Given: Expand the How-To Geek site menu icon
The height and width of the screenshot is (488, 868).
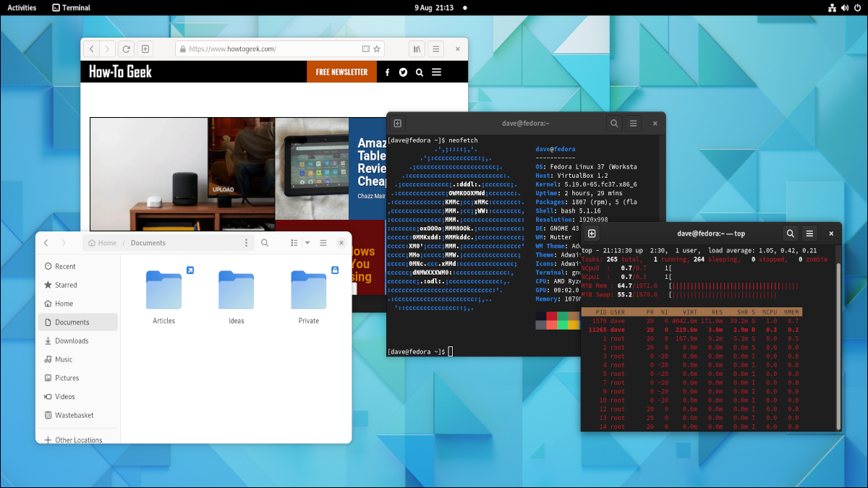Looking at the screenshot, I should [437, 72].
